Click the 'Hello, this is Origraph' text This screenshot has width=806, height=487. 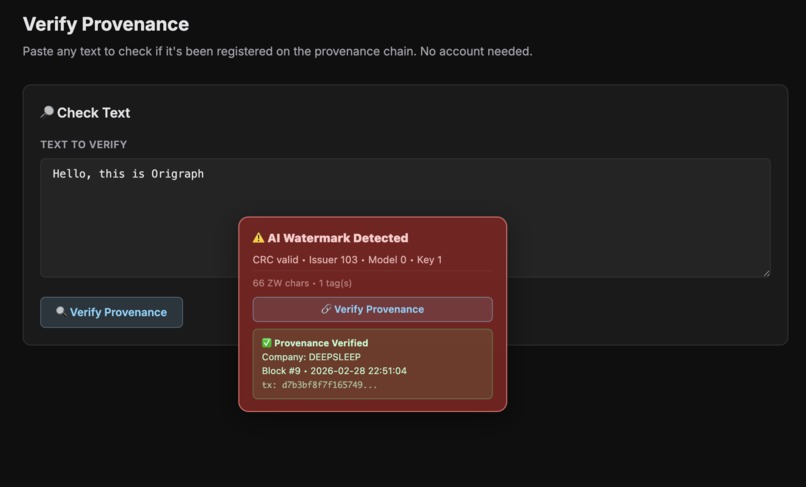[128, 174]
